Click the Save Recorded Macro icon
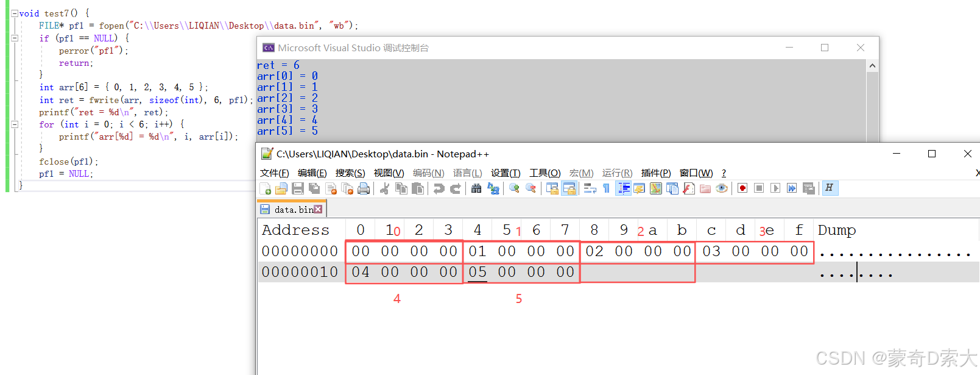Image resolution: width=980 pixels, height=375 pixels. (808, 188)
